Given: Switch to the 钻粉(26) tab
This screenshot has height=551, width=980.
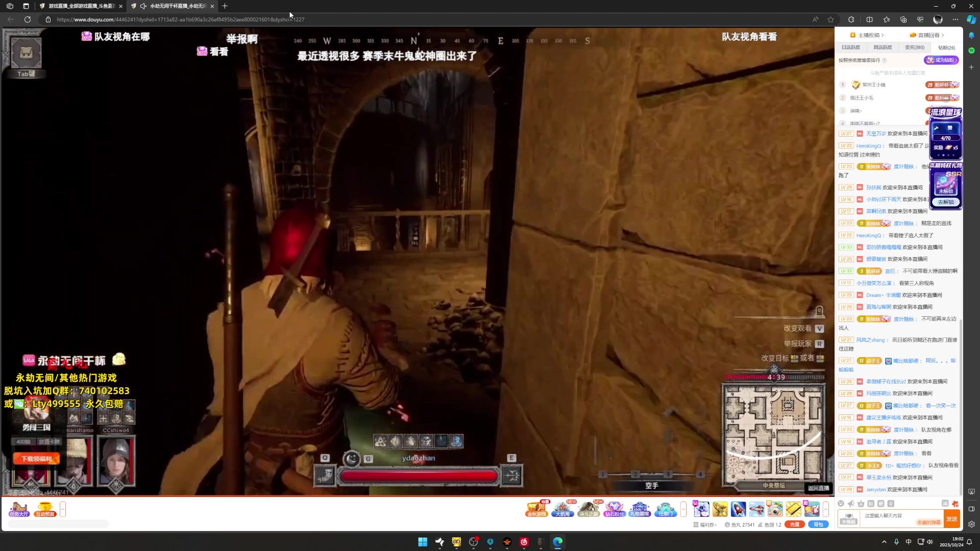Looking at the screenshot, I should (946, 47).
